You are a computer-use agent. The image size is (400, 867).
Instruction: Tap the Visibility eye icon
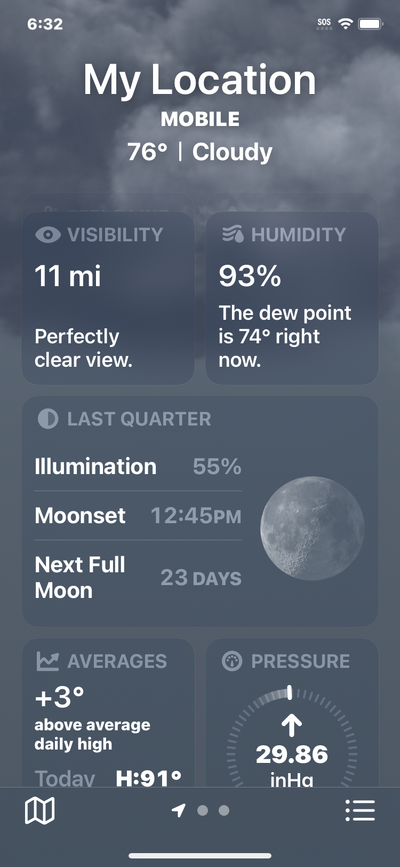click(48, 234)
